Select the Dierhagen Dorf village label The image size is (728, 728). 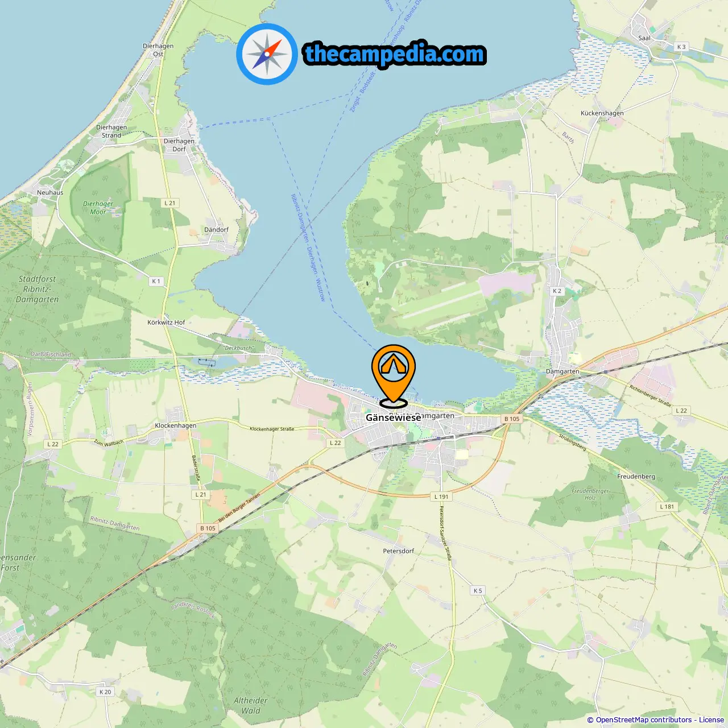pos(179,145)
